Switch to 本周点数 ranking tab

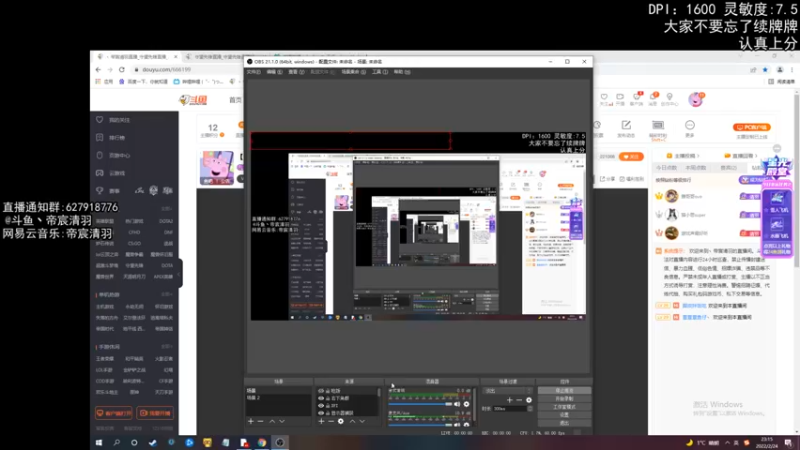[x=695, y=168]
